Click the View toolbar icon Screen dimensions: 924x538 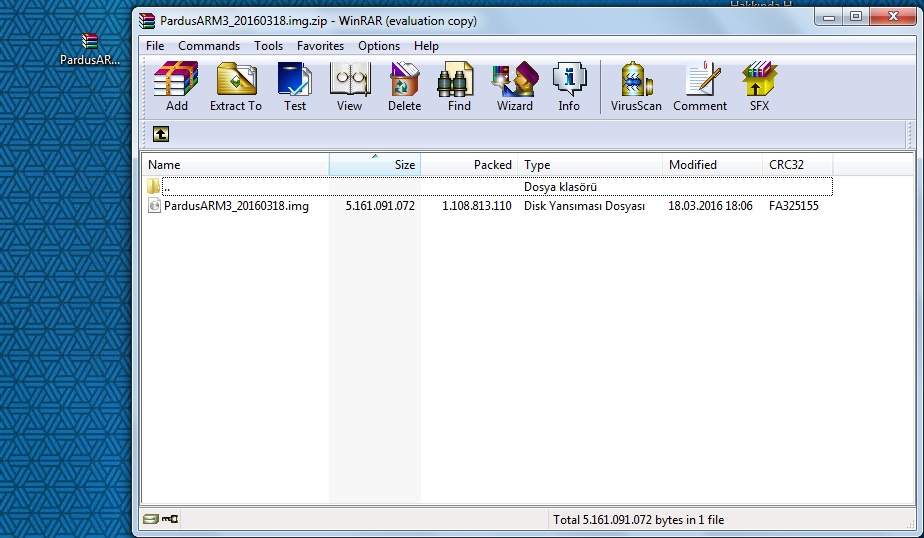349,86
